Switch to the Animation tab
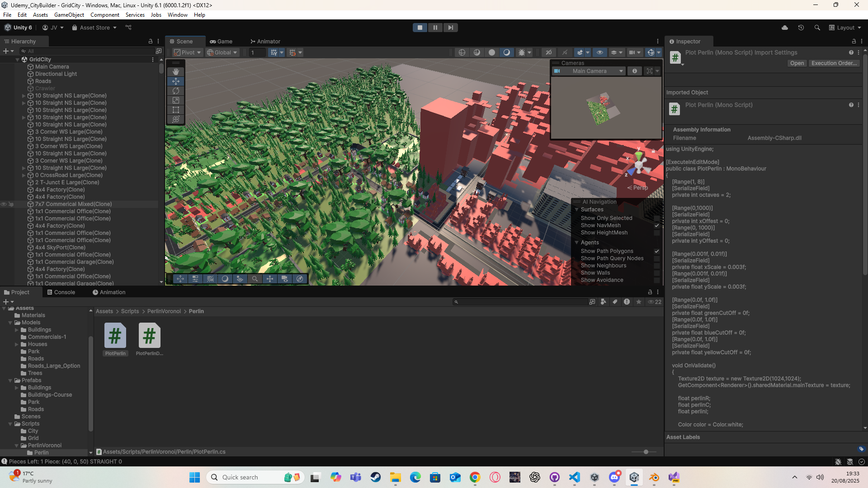This screenshot has width=868, height=488. point(109,292)
